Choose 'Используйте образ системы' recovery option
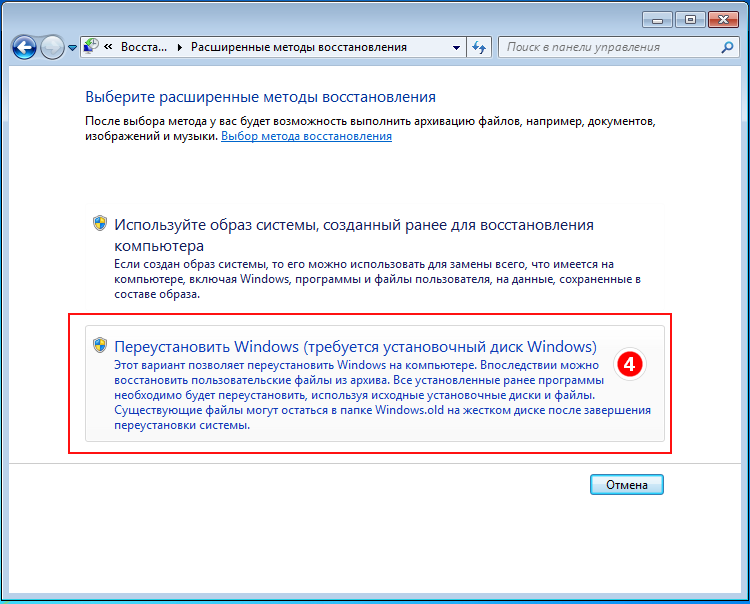 (x=375, y=257)
